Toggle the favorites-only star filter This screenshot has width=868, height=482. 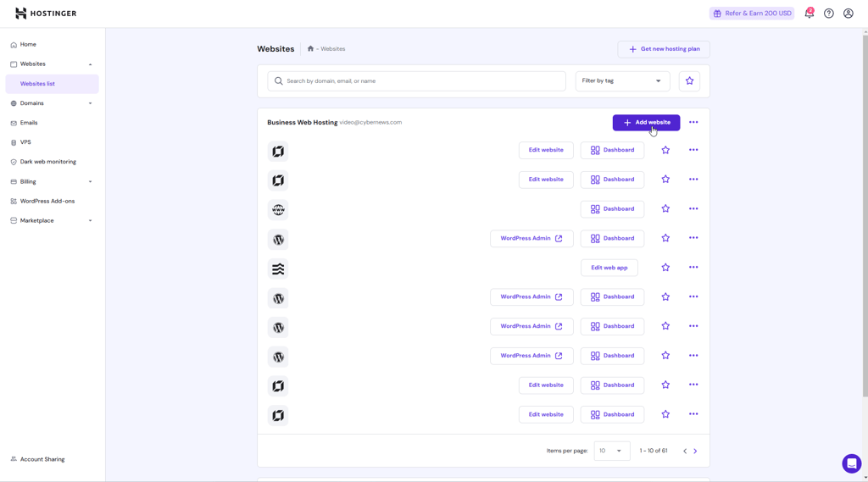(689, 80)
